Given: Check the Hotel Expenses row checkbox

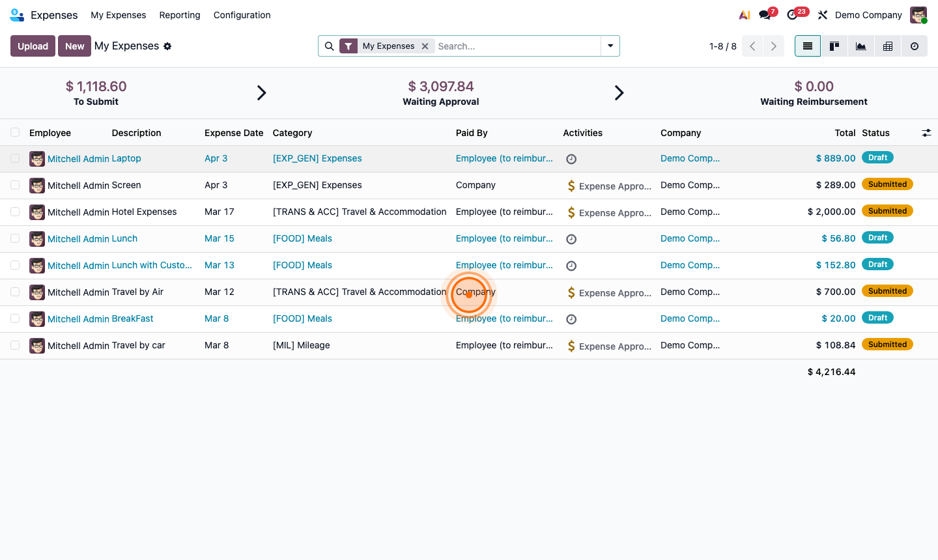Looking at the screenshot, I should pos(15,212).
